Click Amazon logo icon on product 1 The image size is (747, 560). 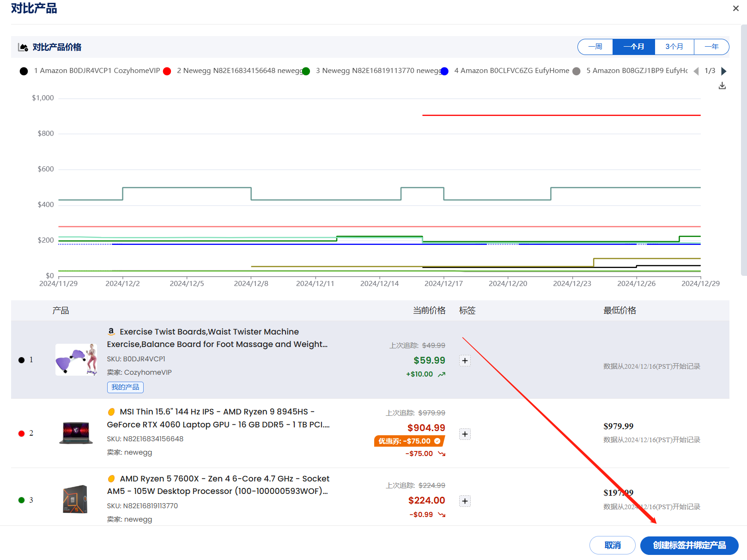(111, 331)
